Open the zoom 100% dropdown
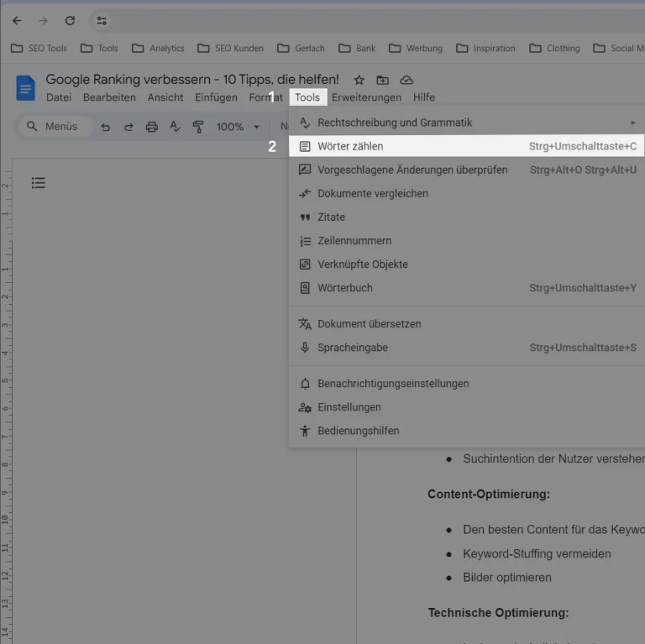The height and width of the screenshot is (644, 645). pyautogui.click(x=238, y=127)
